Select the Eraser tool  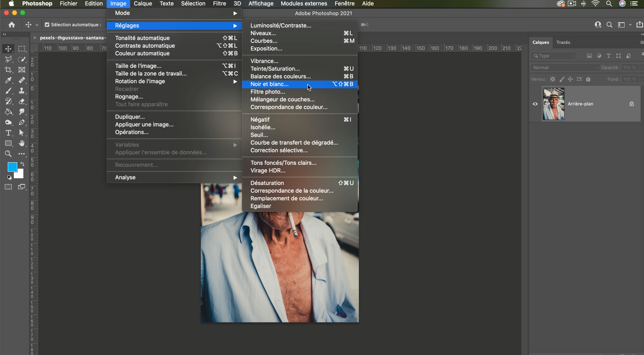pos(22,101)
